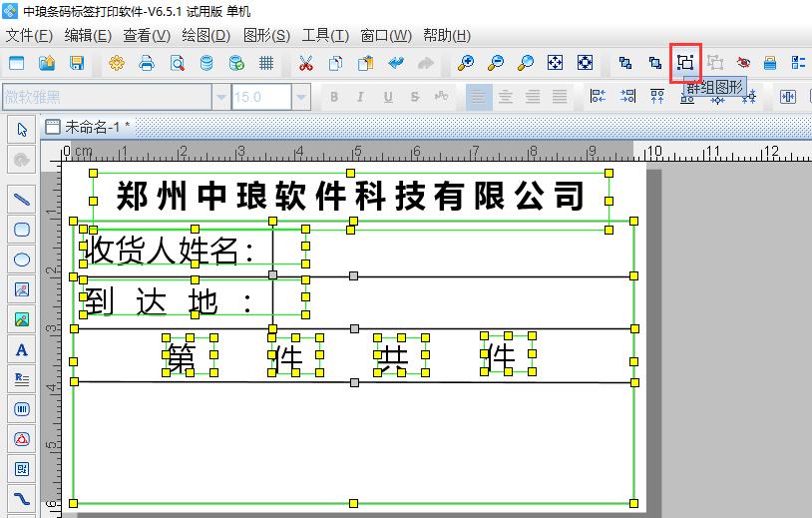Expand the font size dropdown arrow
The width and height of the screenshot is (812, 518).
click(301, 97)
